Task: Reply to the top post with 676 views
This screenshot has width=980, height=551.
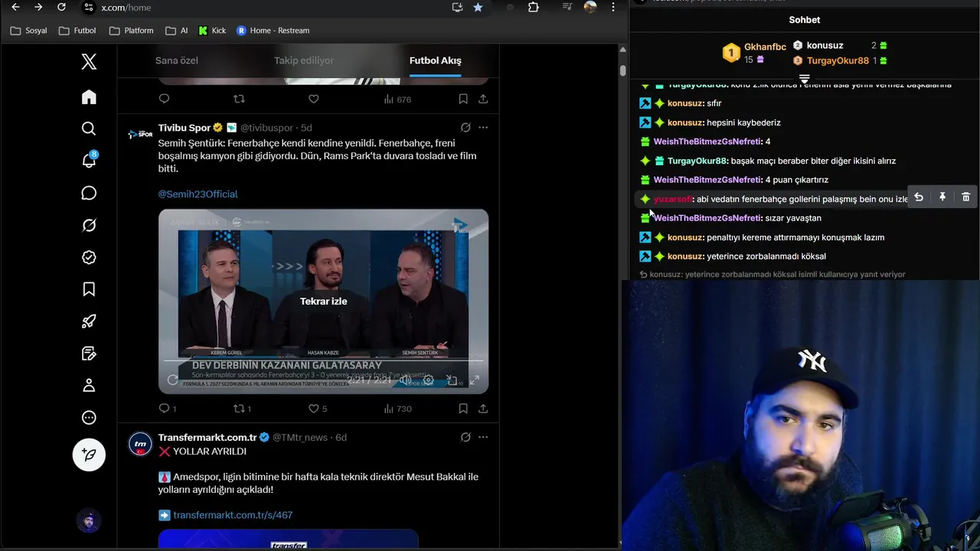Action: coord(164,99)
